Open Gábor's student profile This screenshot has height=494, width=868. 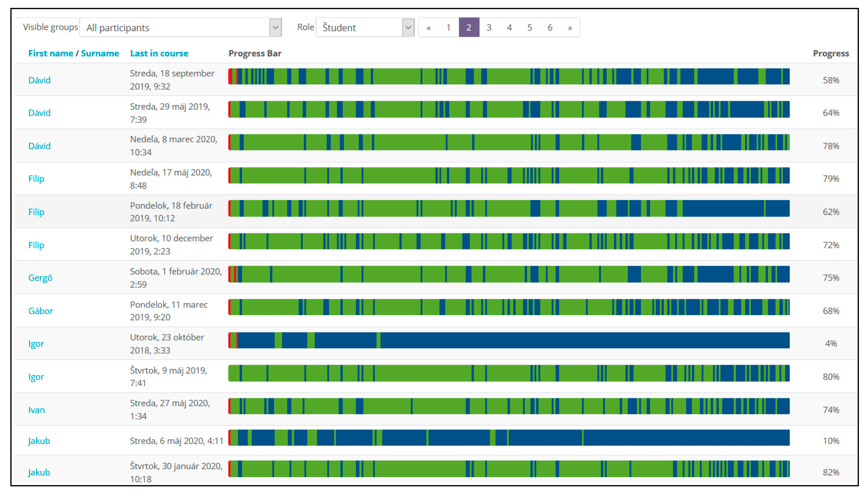coord(40,311)
